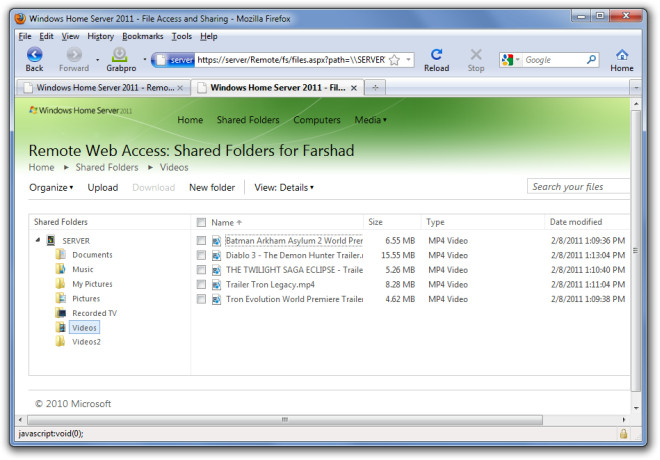Open the back/forward history dropdown arrow

click(97, 60)
